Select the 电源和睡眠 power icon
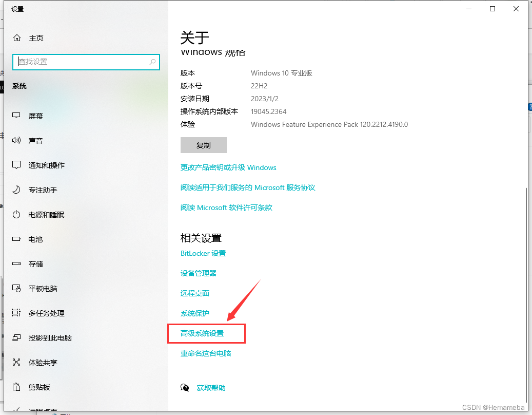Viewport: 532px width, 415px height. point(17,214)
